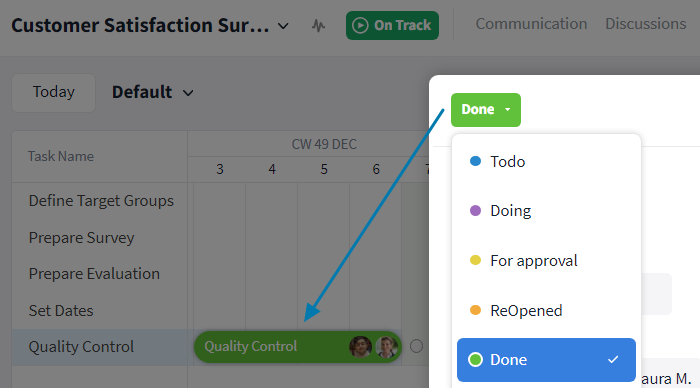Click the play icon in On Track badge
Screen dimensions: 700x388
[360, 25]
